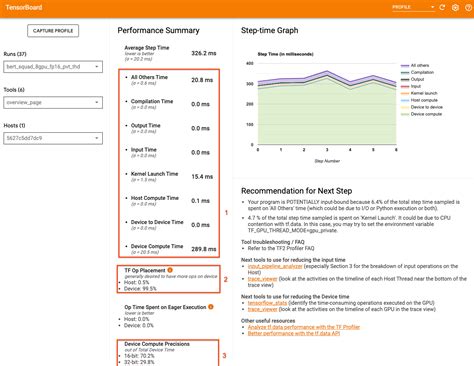Click Op Time Spent on Eager Execution heading
The image size is (474, 366).
point(165,307)
